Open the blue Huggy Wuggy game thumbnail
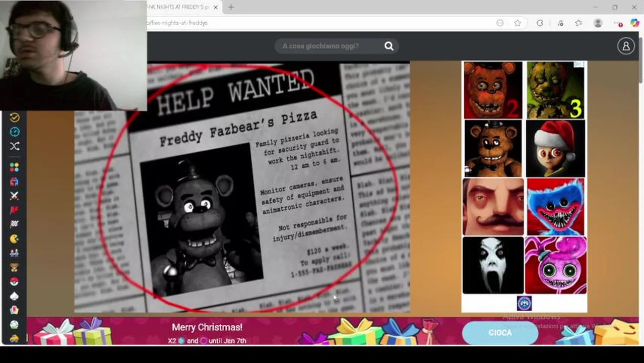Screen dimensions: 644x363 click(556, 207)
